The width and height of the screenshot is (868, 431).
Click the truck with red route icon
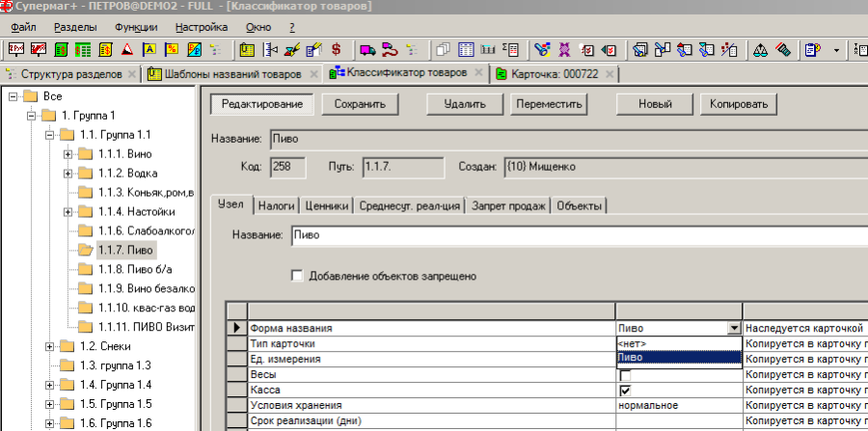390,50
